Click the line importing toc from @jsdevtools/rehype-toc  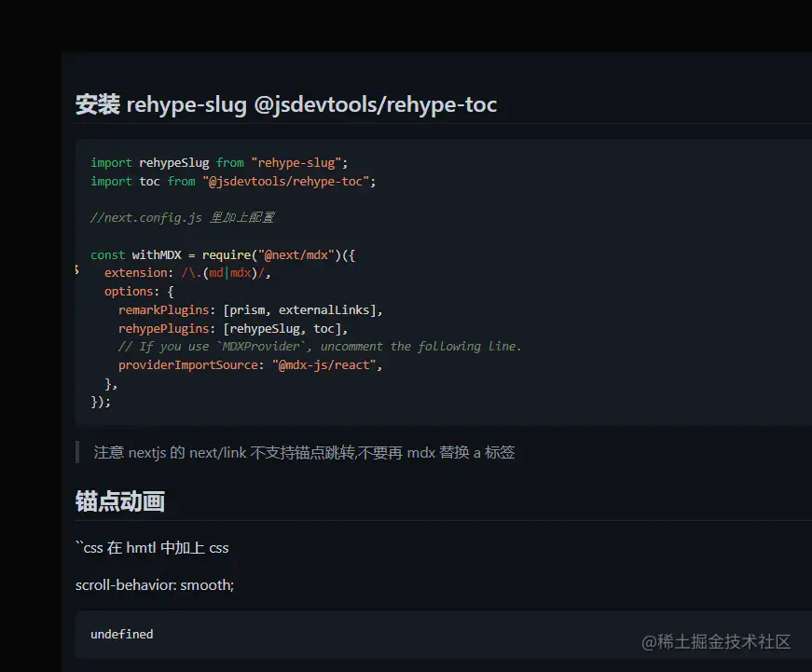click(x=233, y=181)
